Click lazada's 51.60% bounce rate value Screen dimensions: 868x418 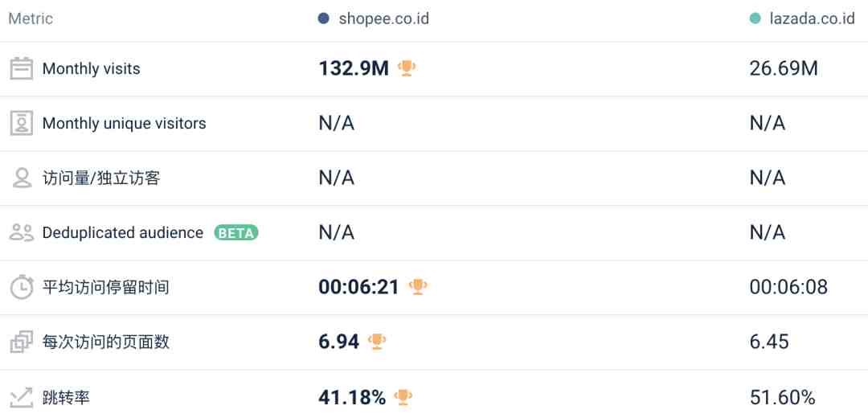(x=782, y=397)
